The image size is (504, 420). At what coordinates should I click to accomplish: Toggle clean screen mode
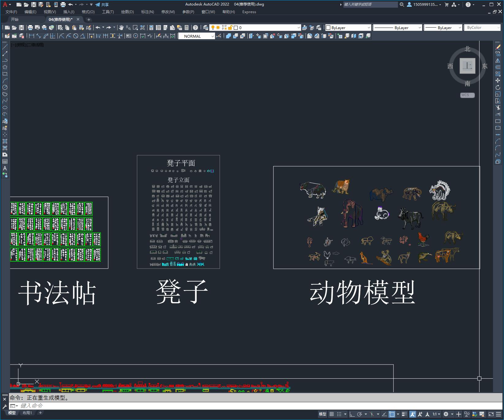[491, 414]
